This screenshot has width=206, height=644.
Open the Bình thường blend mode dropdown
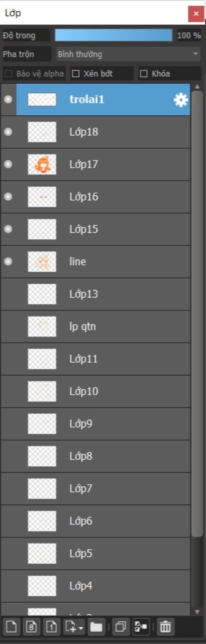[128, 54]
